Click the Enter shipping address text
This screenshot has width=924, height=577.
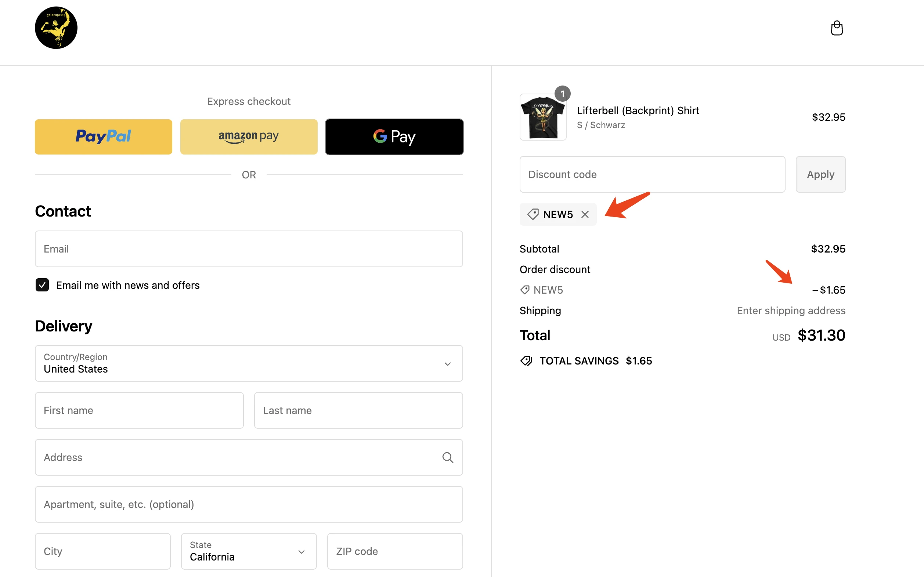pyautogui.click(x=791, y=311)
